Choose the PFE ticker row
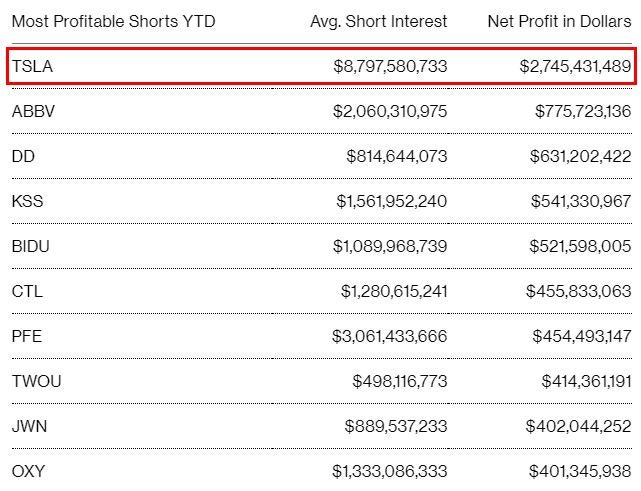This screenshot has width=641, height=491. tap(27, 336)
